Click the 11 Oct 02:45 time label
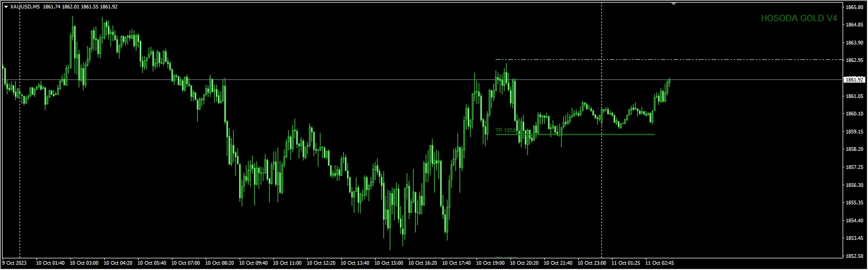This screenshot has height=270, width=868. click(660, 263)
